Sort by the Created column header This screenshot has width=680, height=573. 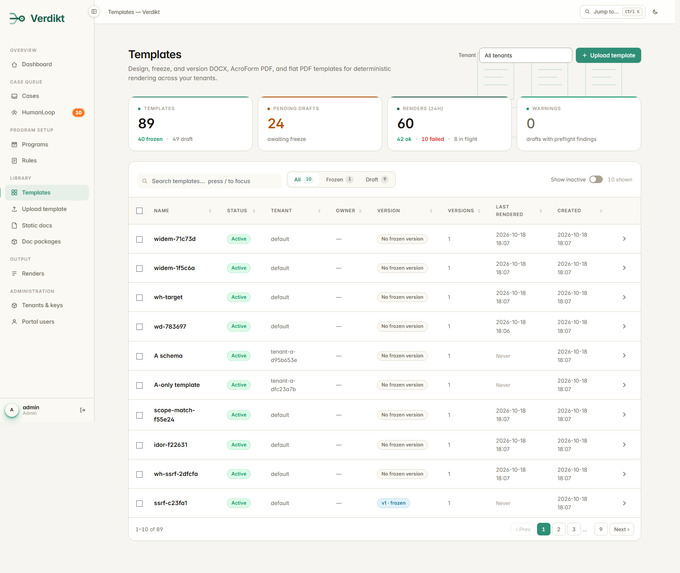coord(579,211)
